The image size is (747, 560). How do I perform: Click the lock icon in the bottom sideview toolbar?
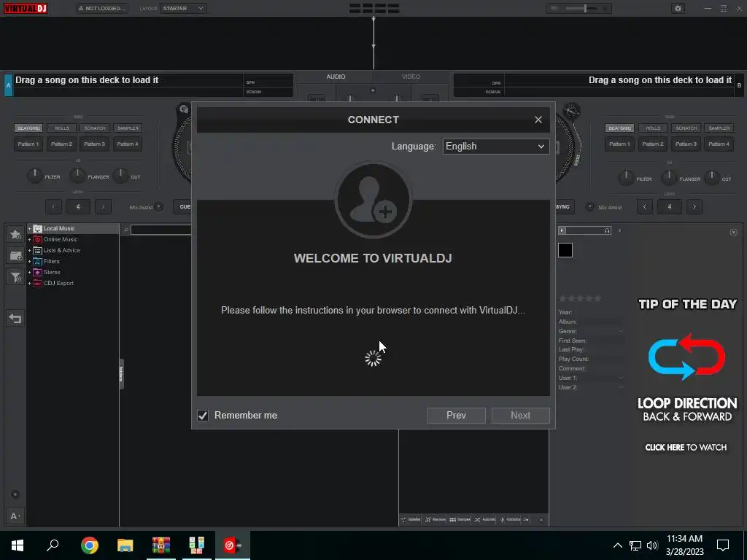point(541,519)
